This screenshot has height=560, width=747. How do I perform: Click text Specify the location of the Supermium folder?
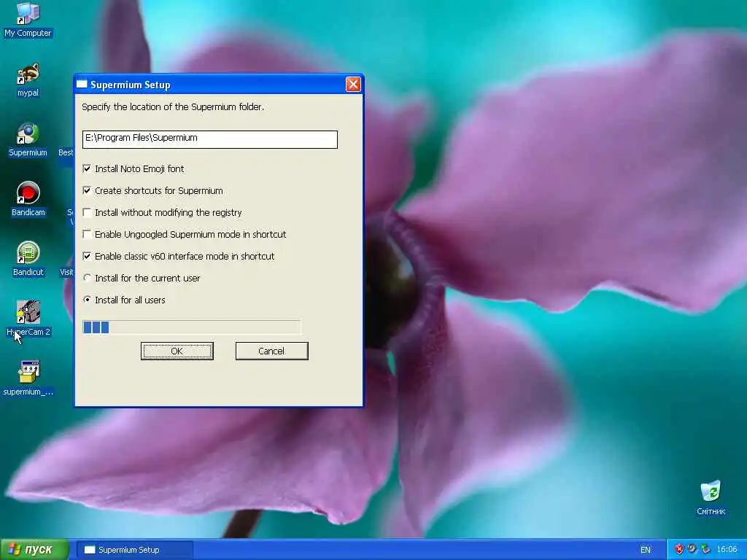tap(172, 107)
